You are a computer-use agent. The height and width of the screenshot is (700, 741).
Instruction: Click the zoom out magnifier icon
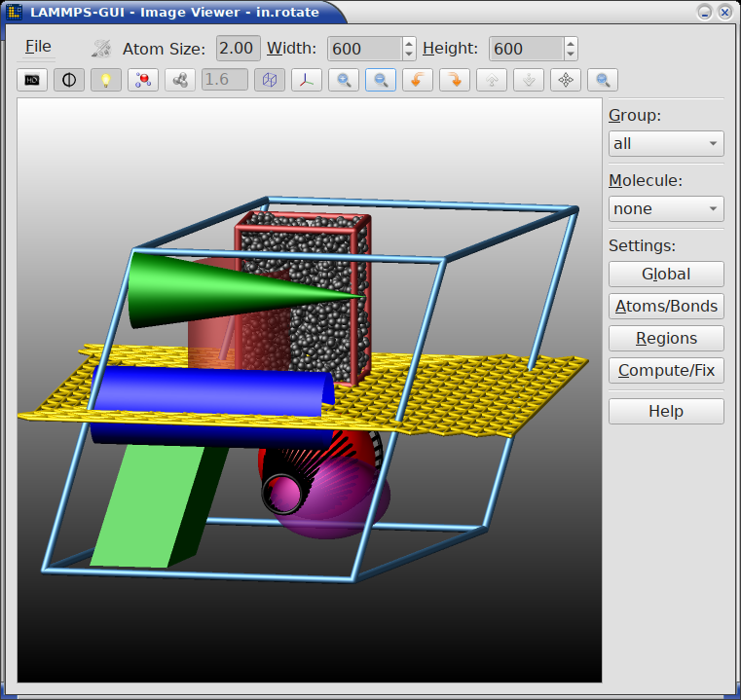point(381,80)
